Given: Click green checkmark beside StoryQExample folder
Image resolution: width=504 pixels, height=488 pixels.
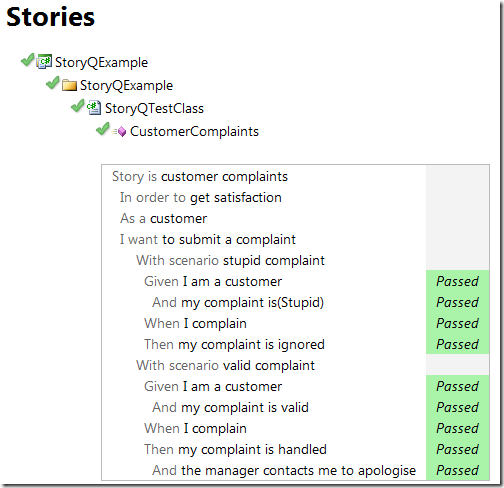Looking at the screenshot, I should (52, 83).
